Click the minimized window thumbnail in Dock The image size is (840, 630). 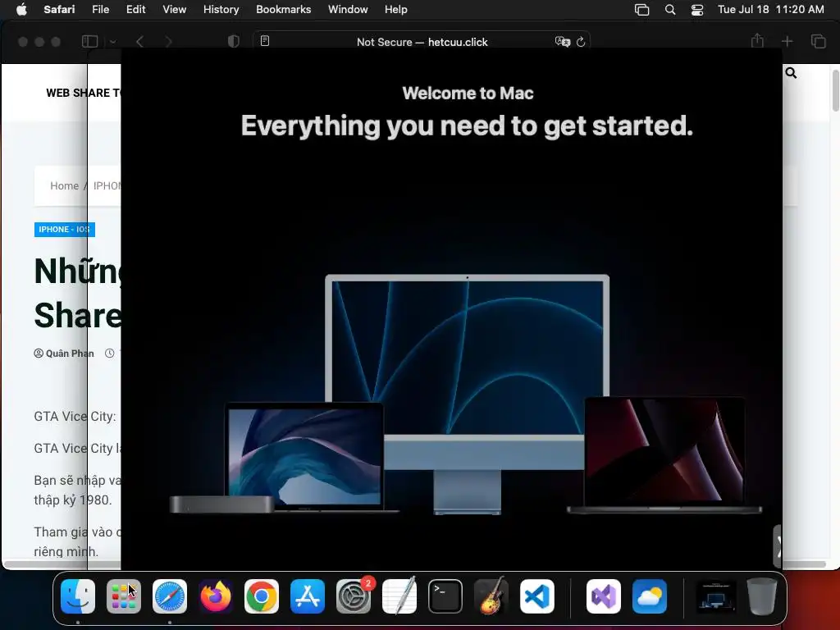(715, 596)
